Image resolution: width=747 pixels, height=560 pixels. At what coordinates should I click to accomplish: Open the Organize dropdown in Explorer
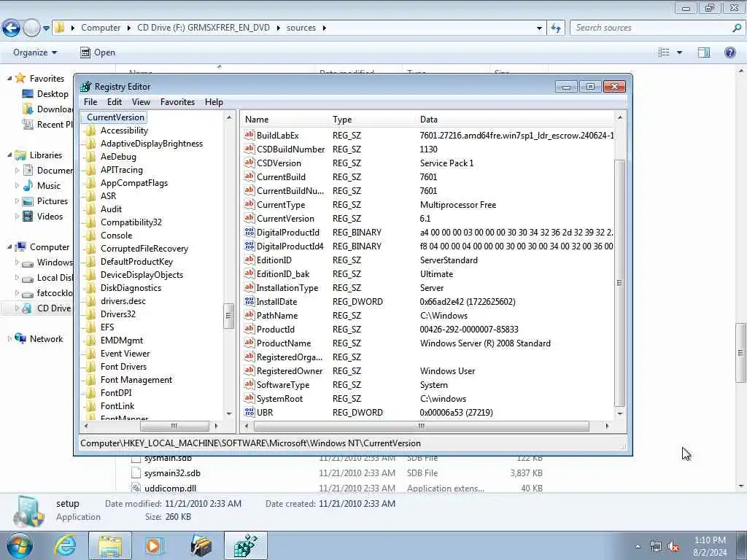[35, 52]
